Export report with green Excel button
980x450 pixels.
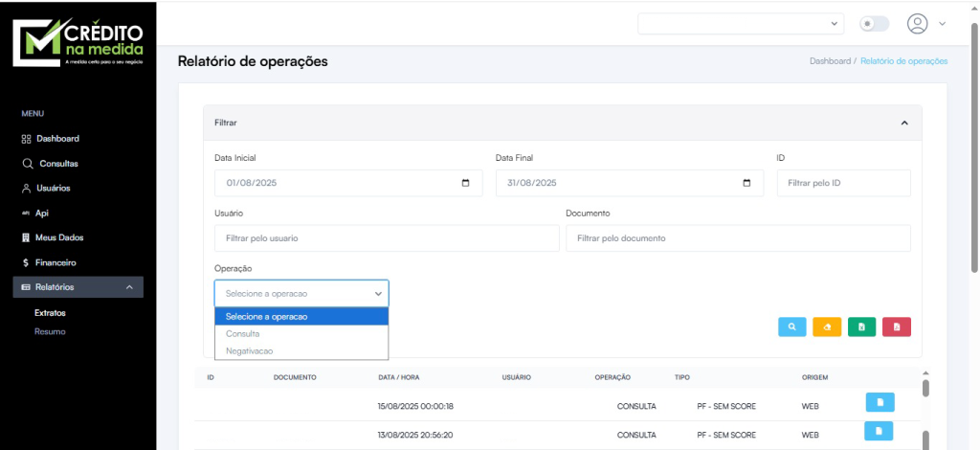point(861,327)
